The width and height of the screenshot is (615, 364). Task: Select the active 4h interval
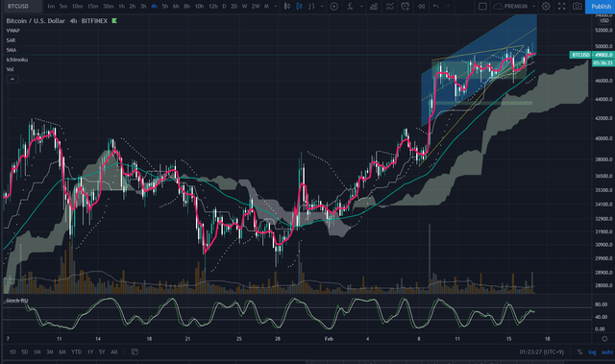click(x=154, y=7)
